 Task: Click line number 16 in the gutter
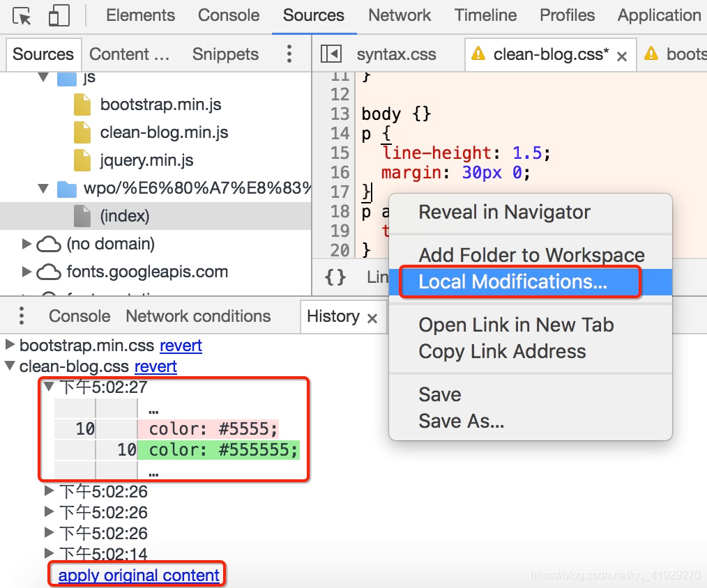[x=340, y=173]
